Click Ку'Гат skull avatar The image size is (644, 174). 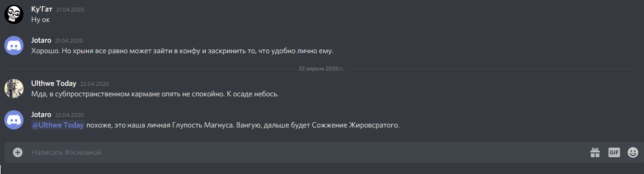coord(14,15)
